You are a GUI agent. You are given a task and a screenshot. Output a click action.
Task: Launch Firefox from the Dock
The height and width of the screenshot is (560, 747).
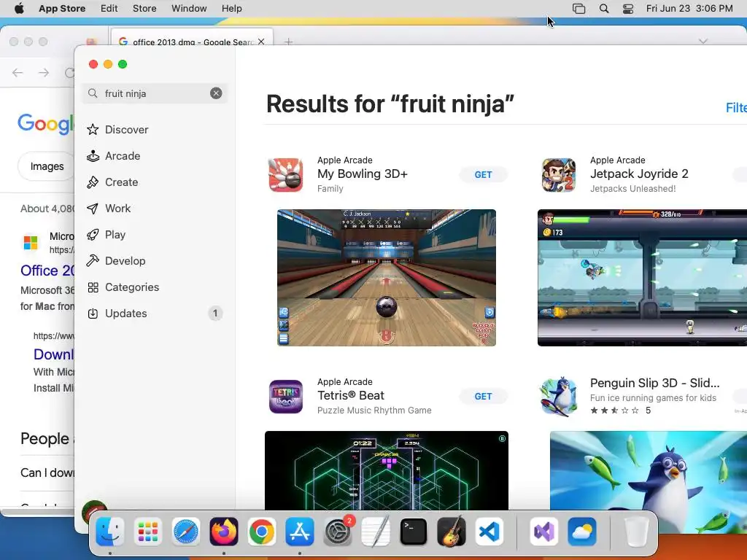223,532
